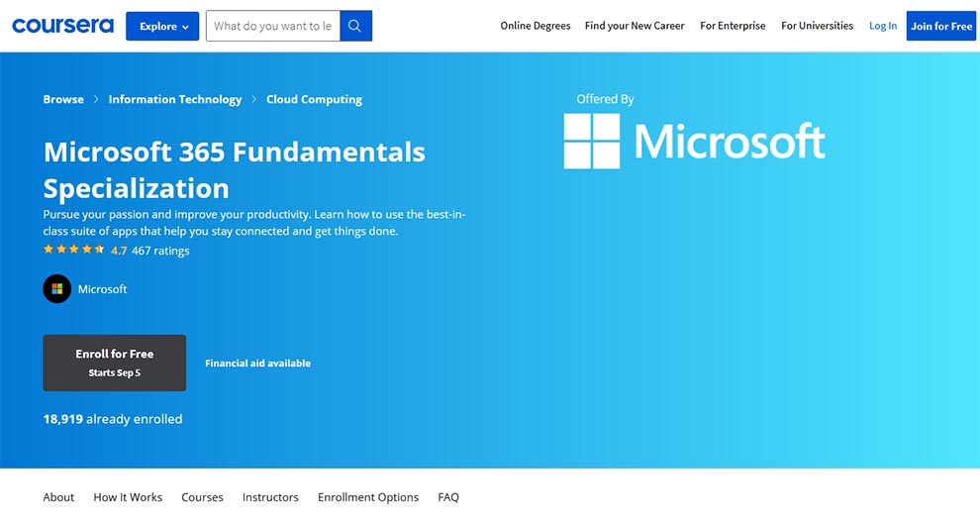Viewport: 980px width, 523px height.
Task: Click the round Microsoft instructor avatar icon
Action: (56, 289)
